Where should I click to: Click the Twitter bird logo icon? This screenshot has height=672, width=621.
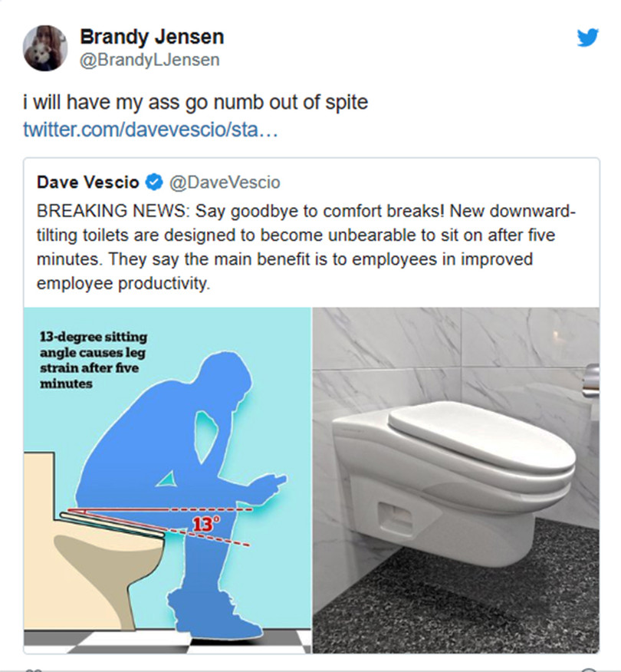[587, 38]
